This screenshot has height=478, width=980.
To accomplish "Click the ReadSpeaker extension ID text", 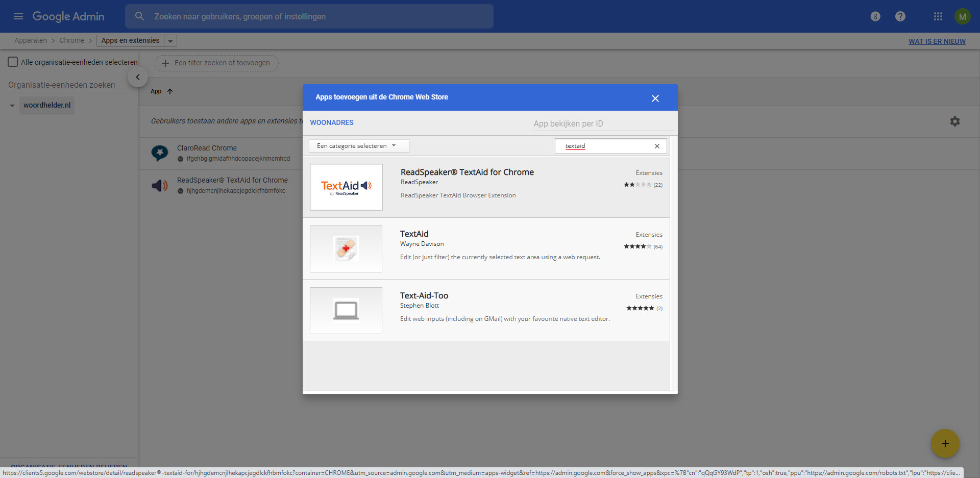I will [x=236, y=191].
